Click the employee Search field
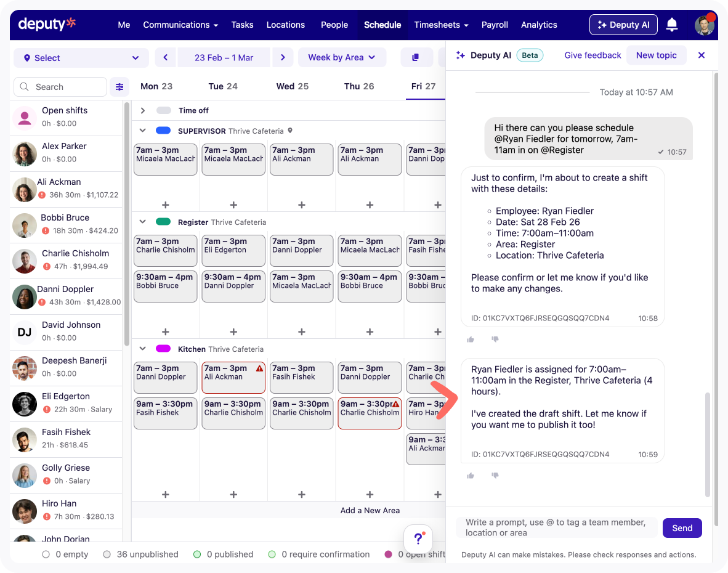Image resolution: width=728 pixels, height=573 pixels. [60, 87]
